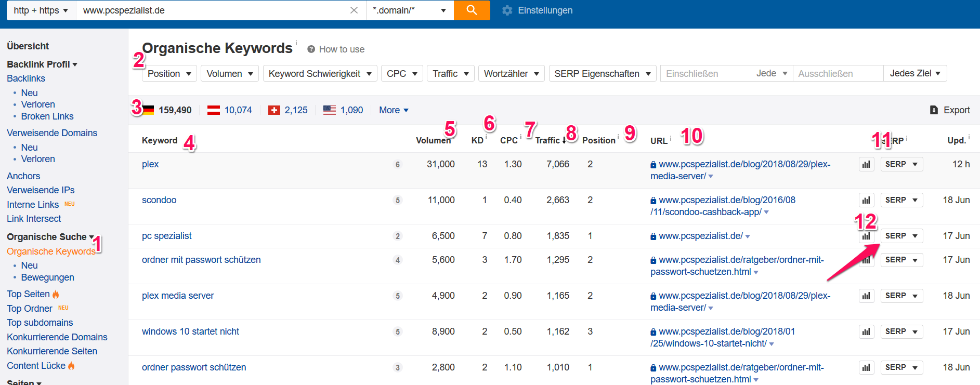The width and height of the screenshot is (980, 385).
Task: Click the Export download icon
Action: point(934,110)
